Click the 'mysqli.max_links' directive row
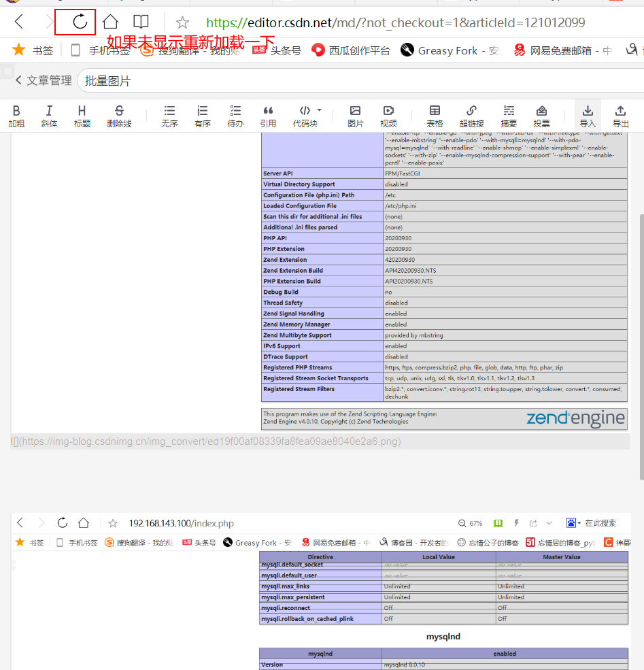This screenshot has width=644, height=670. [443, 586]
